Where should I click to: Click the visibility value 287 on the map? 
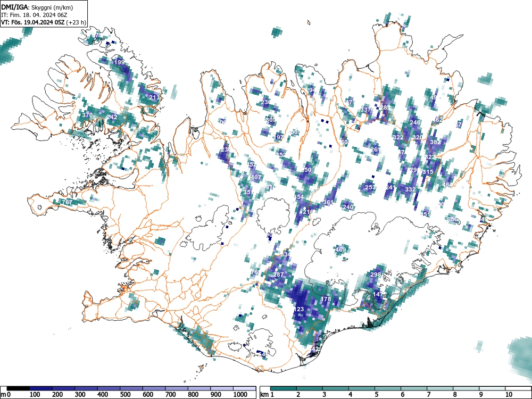[278, 275]
